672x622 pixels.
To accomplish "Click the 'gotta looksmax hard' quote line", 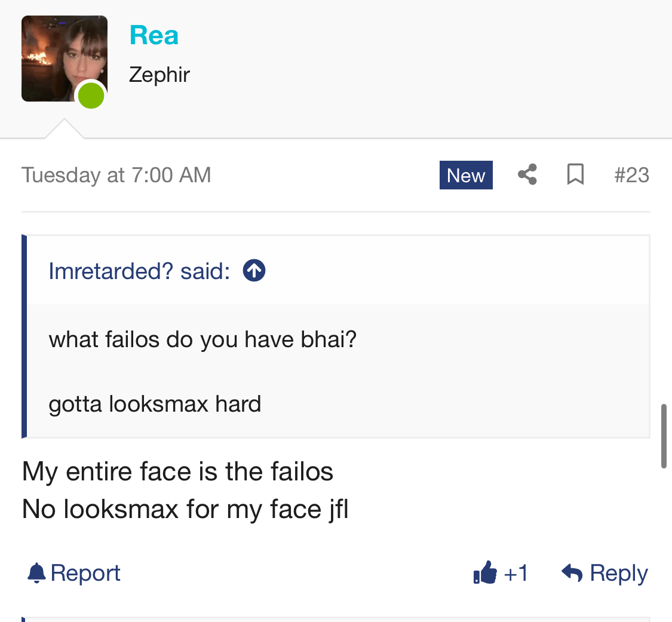I will 155,404.
